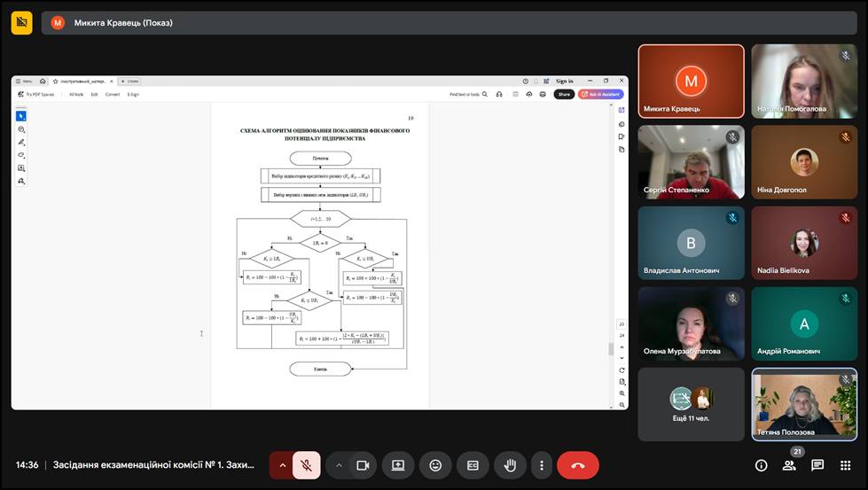Leave the call with the red hang-up button
Viewport: 868px width, 490px height.
click(x=578, y=465)
